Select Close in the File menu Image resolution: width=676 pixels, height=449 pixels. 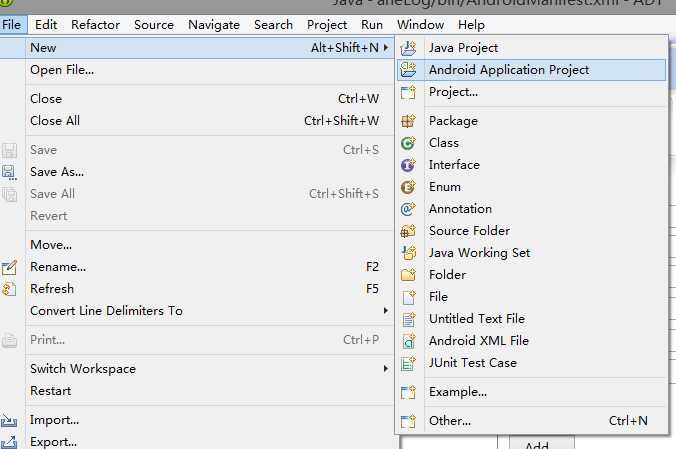197,99
